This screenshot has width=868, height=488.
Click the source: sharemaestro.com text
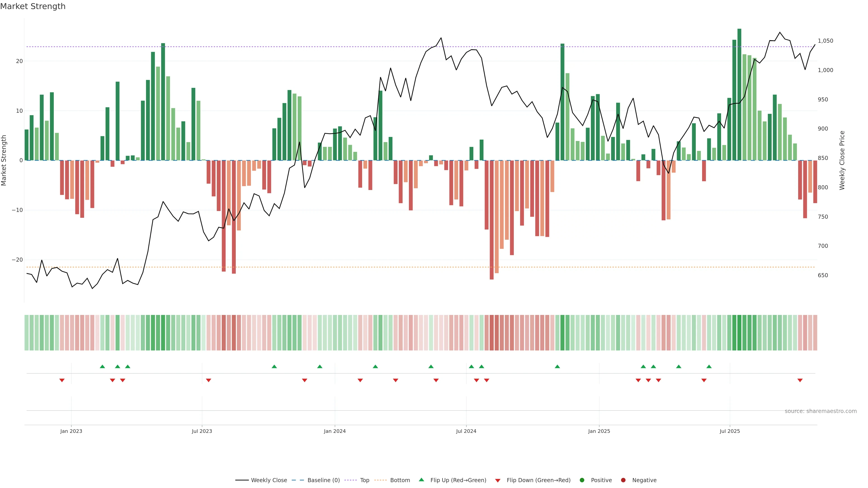(x=821, y=411)
